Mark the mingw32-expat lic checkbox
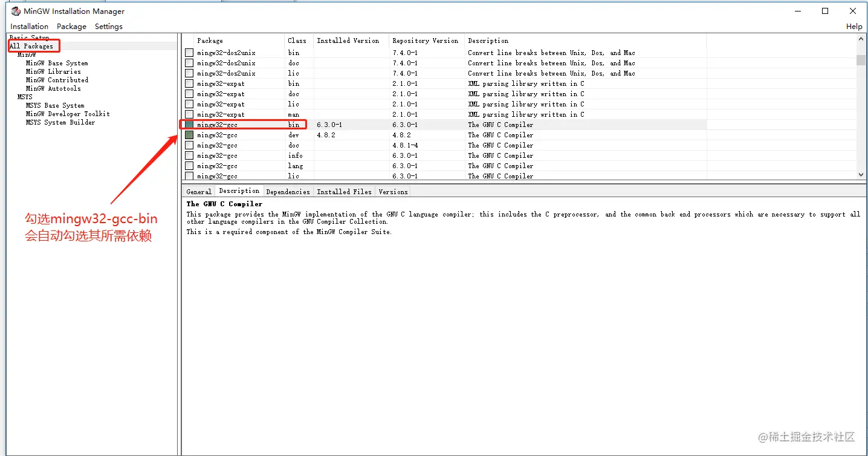The image size is (868, 456). click(x=189, y=105)
